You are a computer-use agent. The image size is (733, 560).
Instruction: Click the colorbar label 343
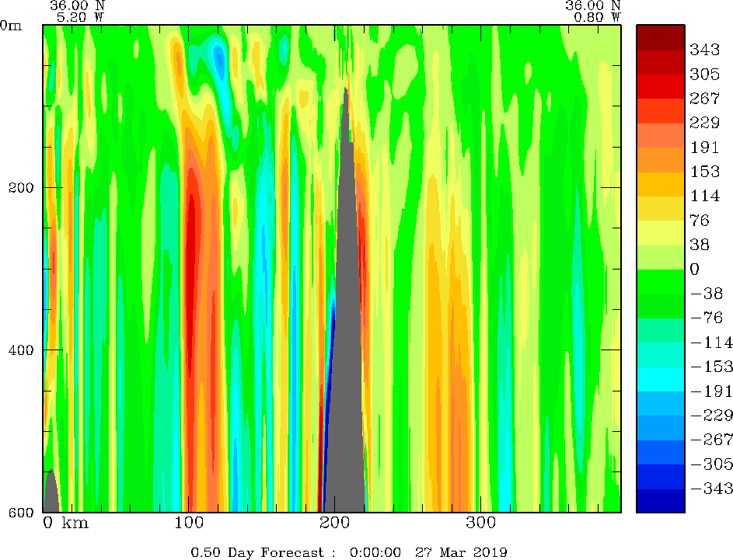[x=704, y=49]
